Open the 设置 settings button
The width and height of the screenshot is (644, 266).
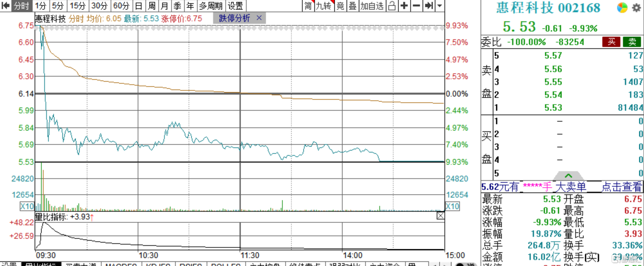(x=235, y=6)
